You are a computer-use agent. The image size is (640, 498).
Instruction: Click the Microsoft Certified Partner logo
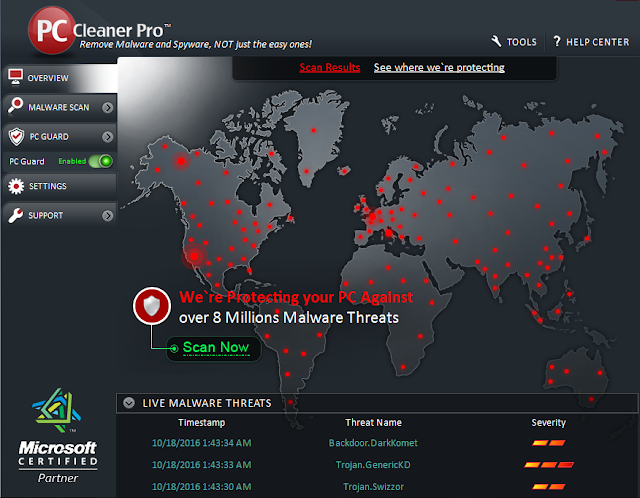click(58, 435)
